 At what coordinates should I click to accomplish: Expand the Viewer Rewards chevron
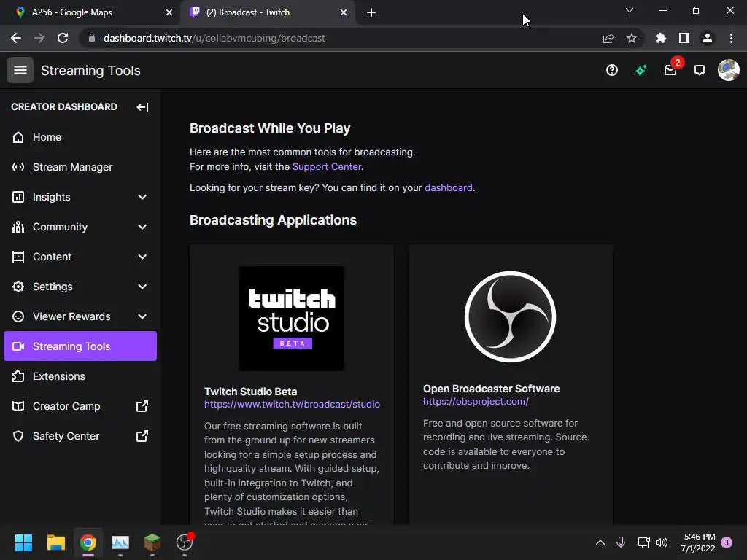(142, 316)
